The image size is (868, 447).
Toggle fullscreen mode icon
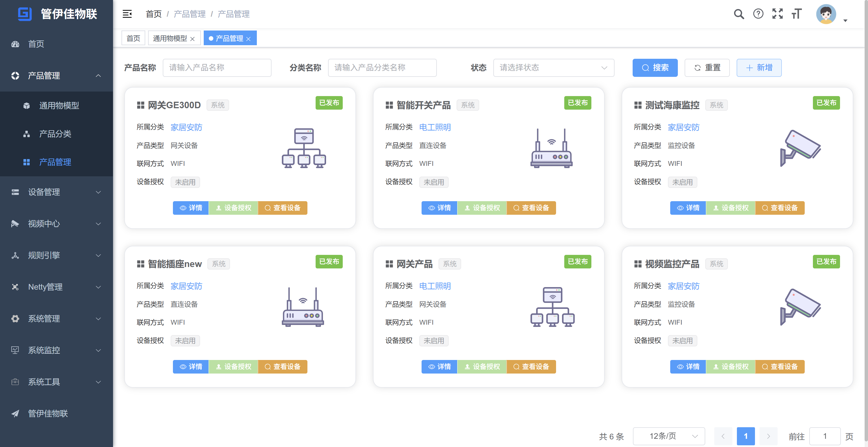(778, 14)
